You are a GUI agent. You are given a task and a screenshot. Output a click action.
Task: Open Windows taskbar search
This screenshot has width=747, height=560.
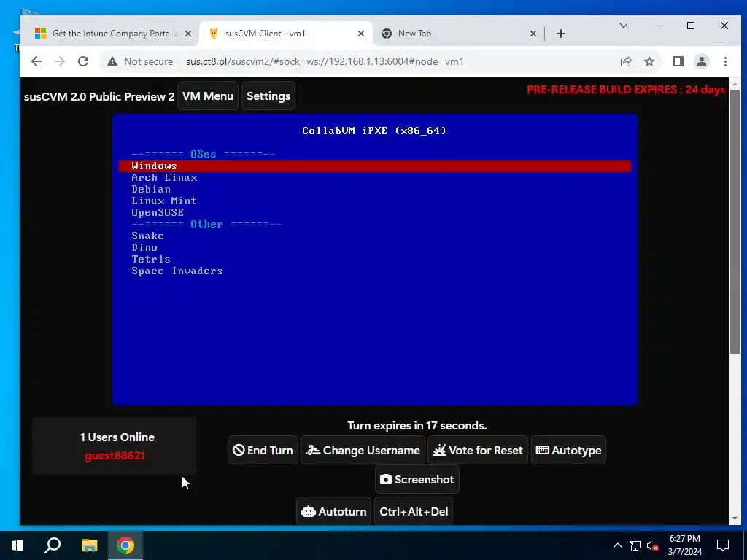53,545
